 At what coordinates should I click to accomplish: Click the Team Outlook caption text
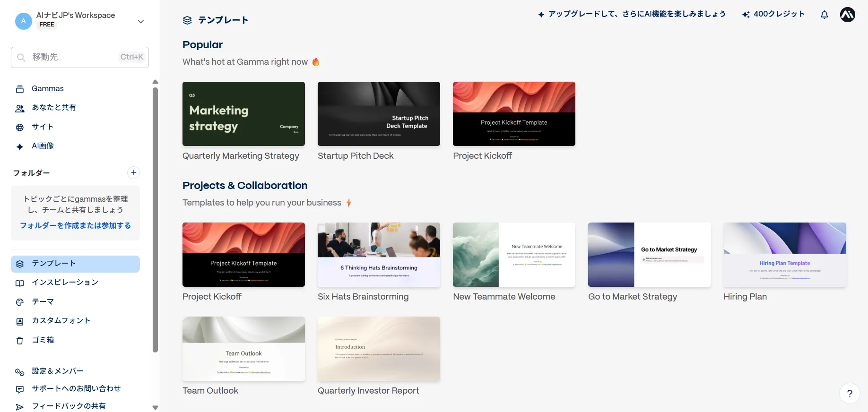pos(210,391)
